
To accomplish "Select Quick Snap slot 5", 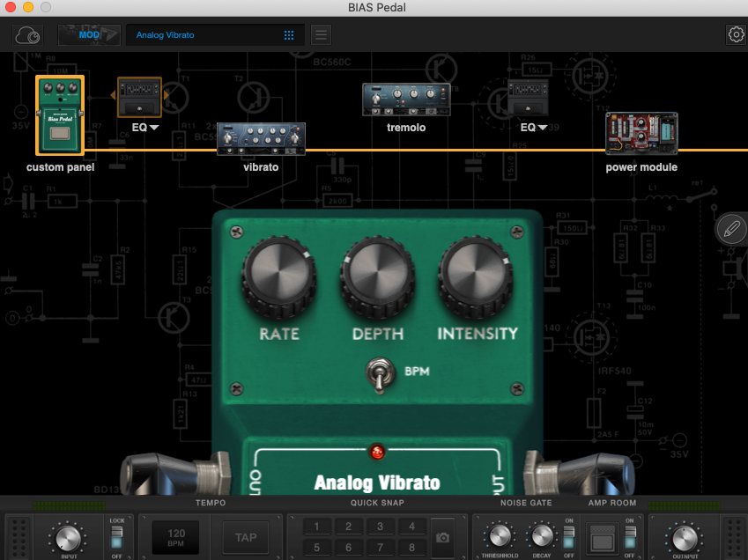I will point(317,548).
